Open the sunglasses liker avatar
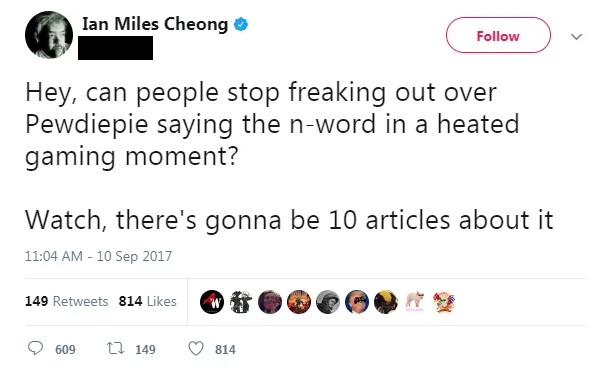Screen dimensions: 594x377 (357, 302)
